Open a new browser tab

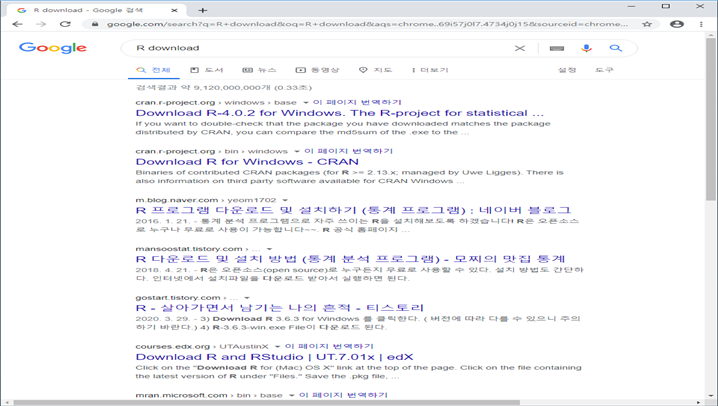pos(203,10)
